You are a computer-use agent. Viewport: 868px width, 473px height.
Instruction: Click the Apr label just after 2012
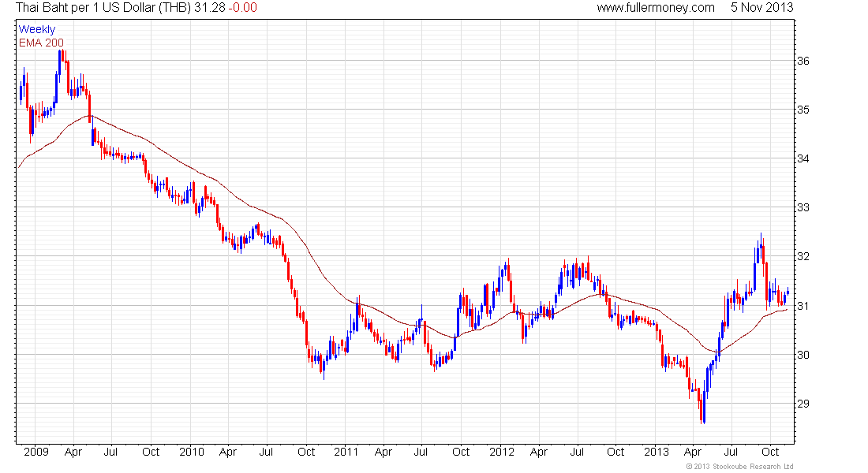(539, 453)
